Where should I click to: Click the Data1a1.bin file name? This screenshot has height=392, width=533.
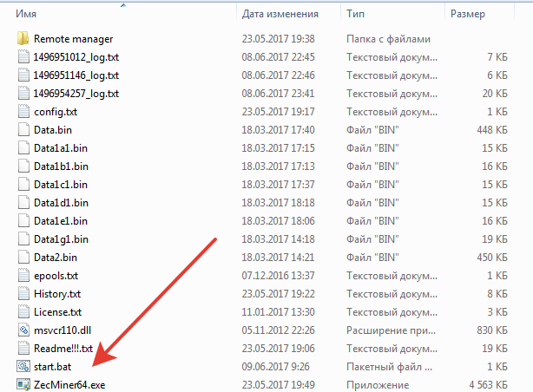click(x=61, y=148)
